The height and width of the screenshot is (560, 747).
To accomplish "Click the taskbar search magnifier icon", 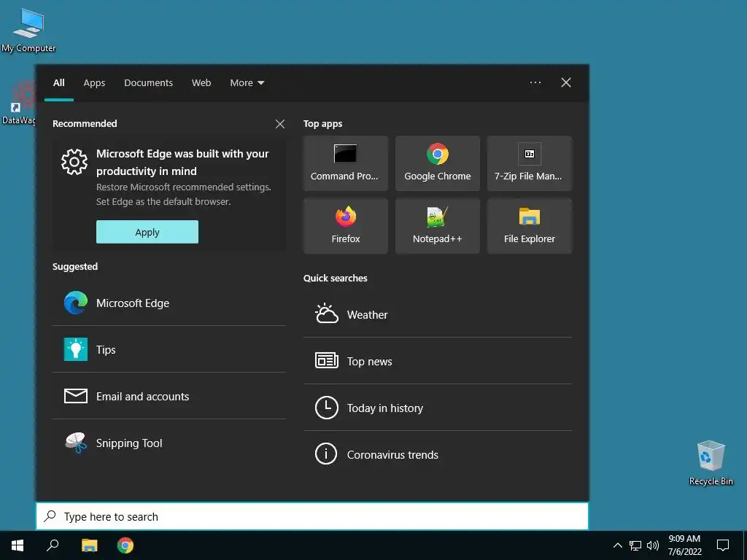I will pos(53,545).
